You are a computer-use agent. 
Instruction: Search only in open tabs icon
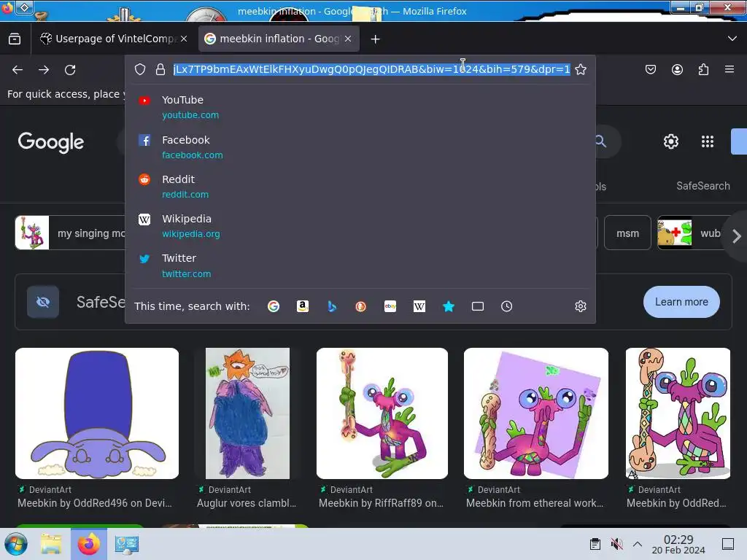tap(477, 306)
